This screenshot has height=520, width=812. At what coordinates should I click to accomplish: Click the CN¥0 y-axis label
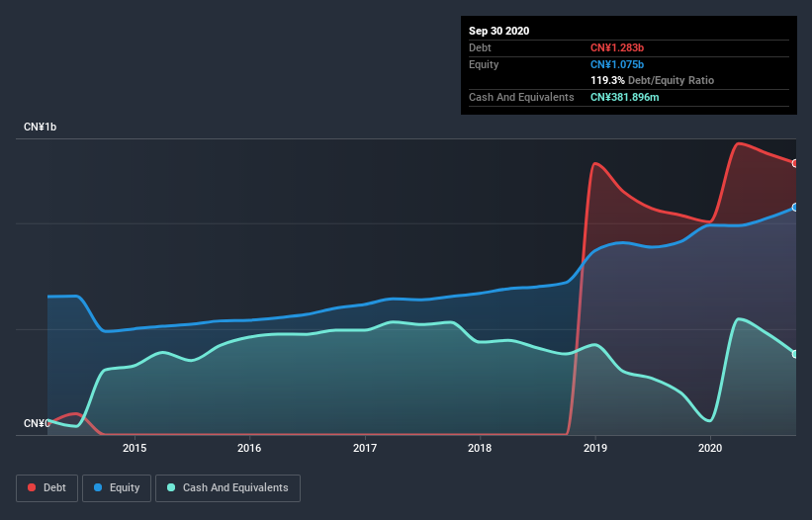click(37, 423)
